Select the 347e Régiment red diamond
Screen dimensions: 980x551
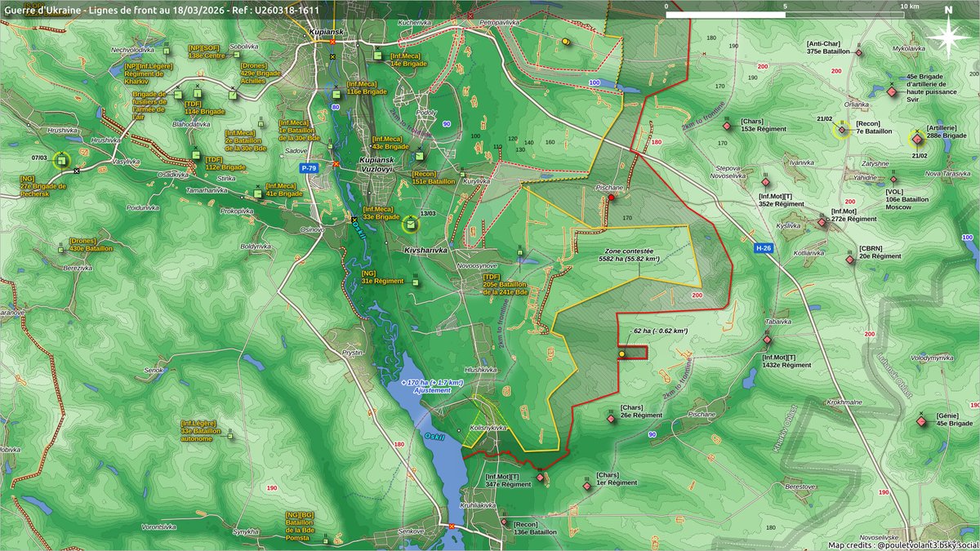tap(540, 478)
